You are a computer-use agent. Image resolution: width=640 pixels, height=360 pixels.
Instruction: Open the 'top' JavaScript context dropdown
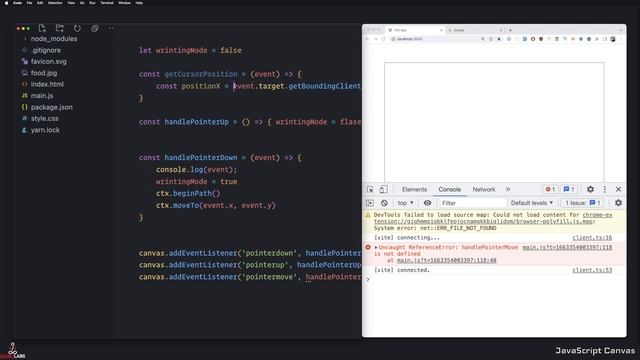(405, 203)
